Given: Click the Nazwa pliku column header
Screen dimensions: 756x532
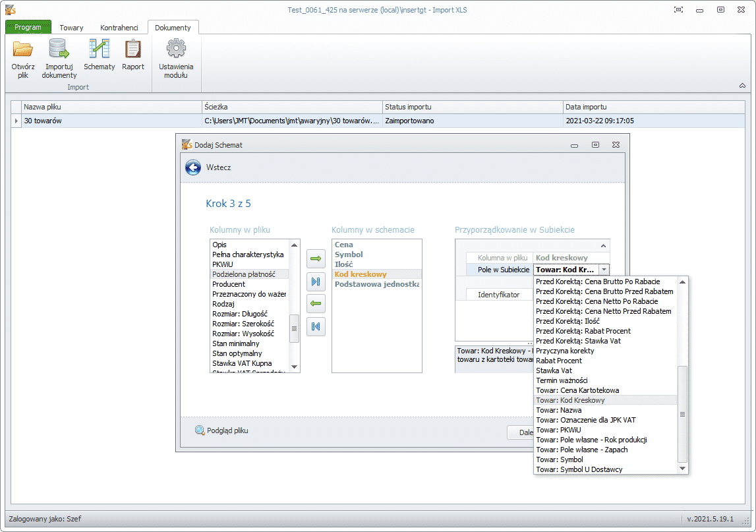Looking at the screenshot, I should 111,107.
